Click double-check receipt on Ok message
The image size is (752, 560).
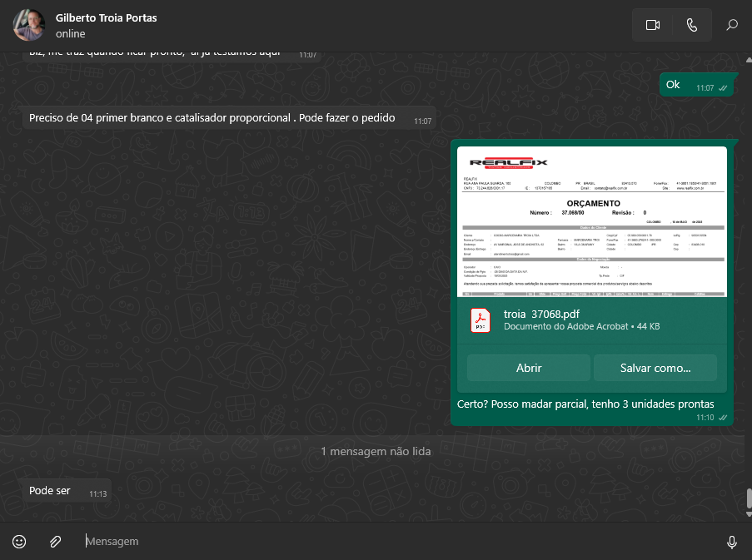point(723,88)
